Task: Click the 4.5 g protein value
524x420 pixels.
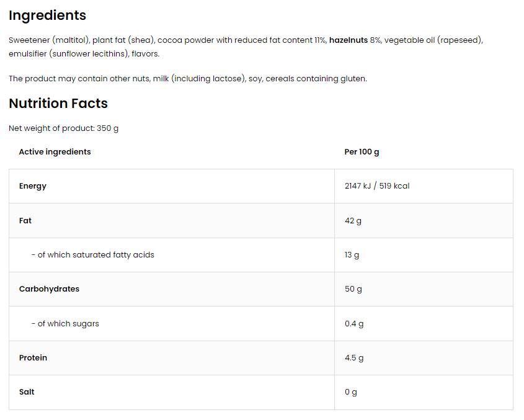Action: point(354,358)
